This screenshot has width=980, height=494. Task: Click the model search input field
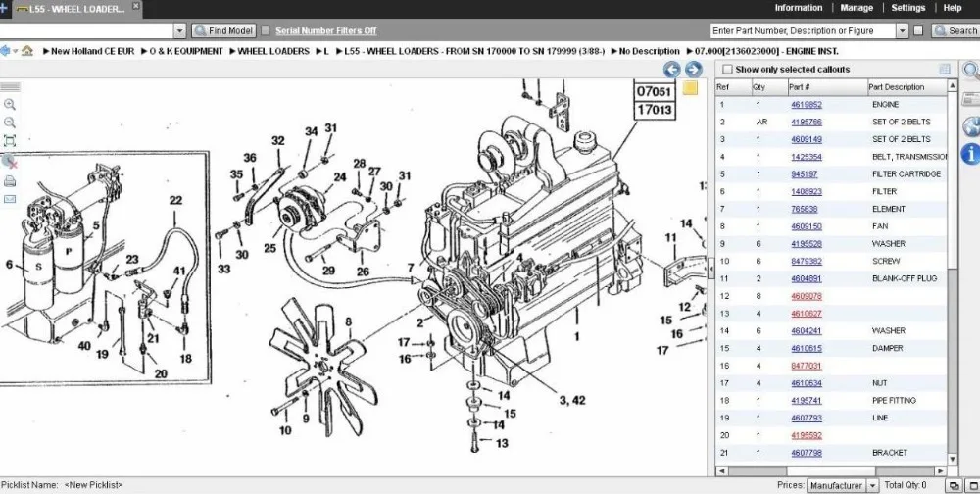click(x=87, y=30)
